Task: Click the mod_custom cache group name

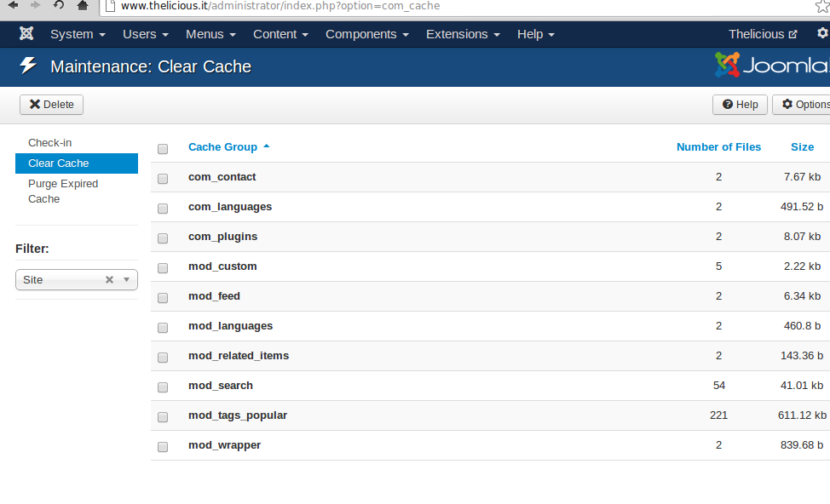Action: (x=222, y=266)
